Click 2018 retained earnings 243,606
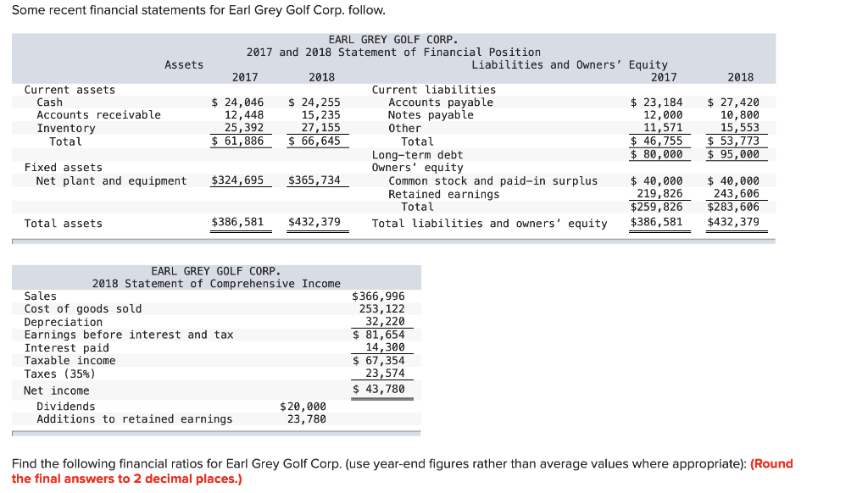 click(x=737, y=194)
